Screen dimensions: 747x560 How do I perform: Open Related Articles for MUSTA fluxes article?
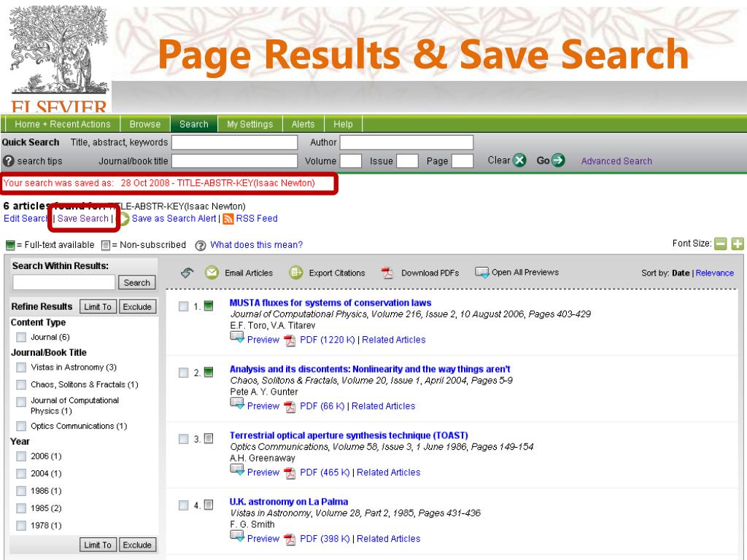[x=393, y=340]
